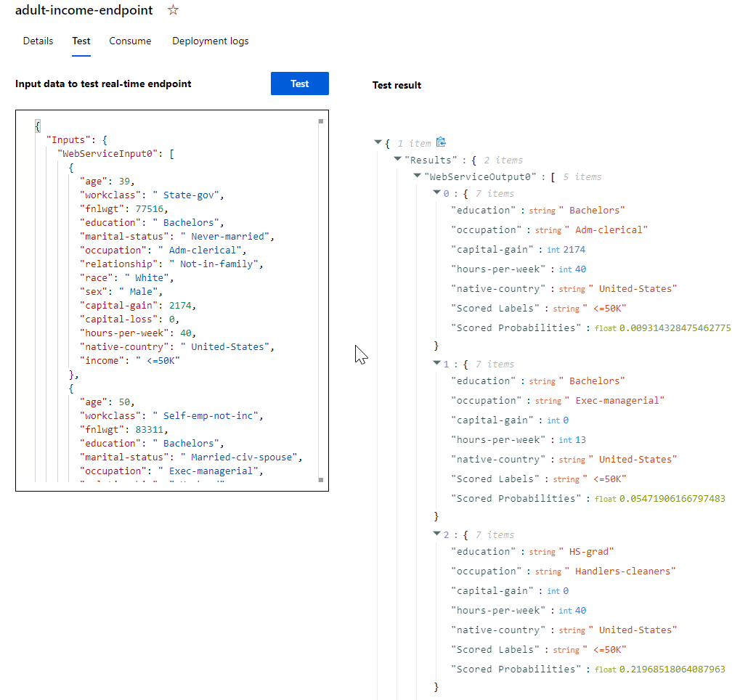This screenshot has height=700, width=748.
Task: Click the hours-per-week int 13 in result 1
Action: (x=580, y=440)
